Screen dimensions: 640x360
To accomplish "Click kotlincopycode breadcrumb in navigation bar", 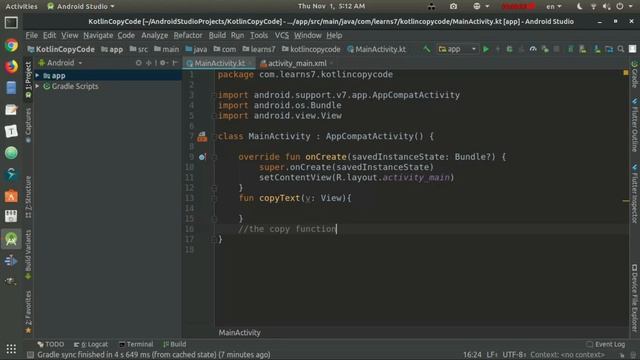I will click(x=311, y=49).
